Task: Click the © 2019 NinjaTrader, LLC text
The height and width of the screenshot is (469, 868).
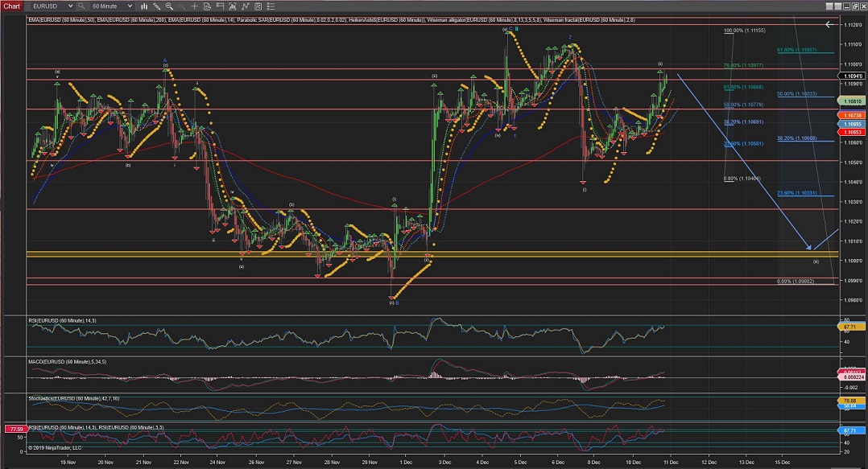Action: click(x=55, y=448)
